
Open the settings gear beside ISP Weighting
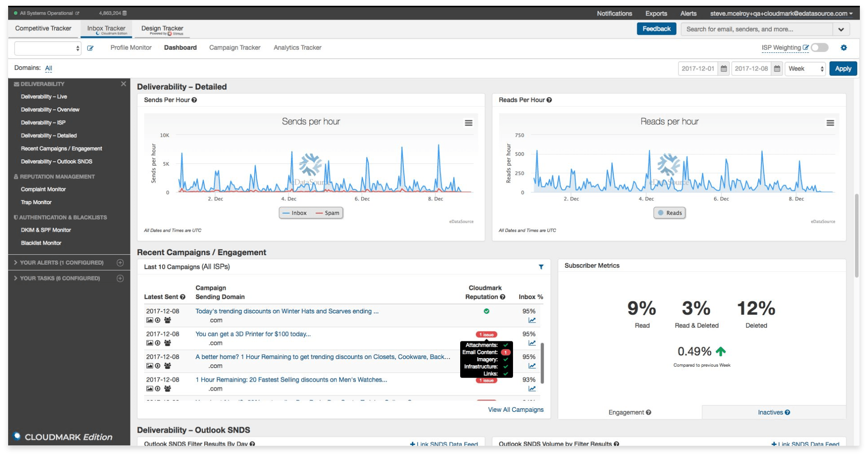[843, 47]
